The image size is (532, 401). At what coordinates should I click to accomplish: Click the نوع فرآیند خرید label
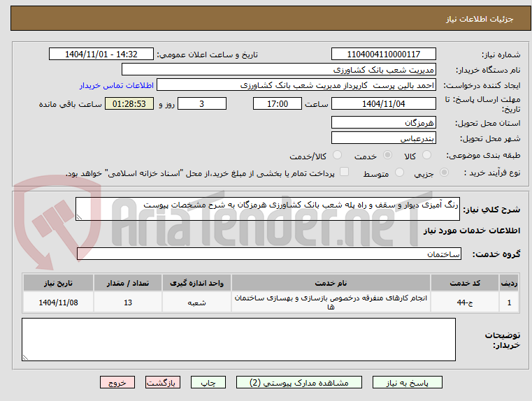[492, 173]
